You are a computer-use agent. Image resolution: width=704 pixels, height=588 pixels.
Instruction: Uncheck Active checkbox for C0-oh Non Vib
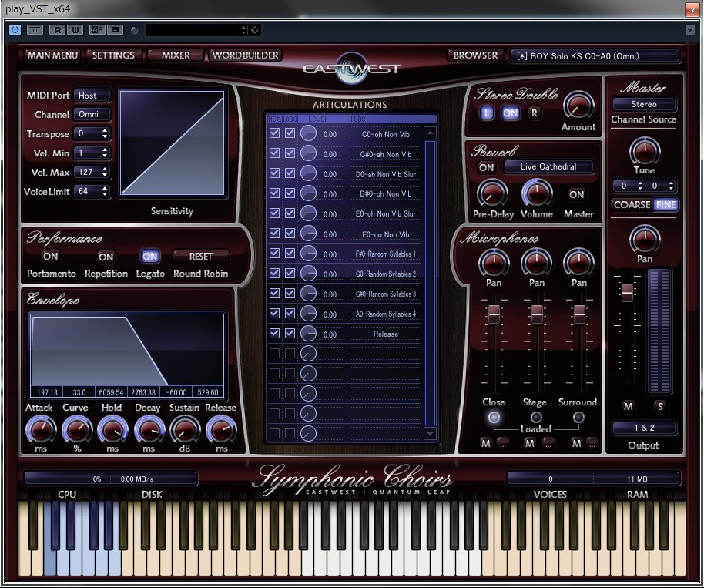(x=274, y=133)
